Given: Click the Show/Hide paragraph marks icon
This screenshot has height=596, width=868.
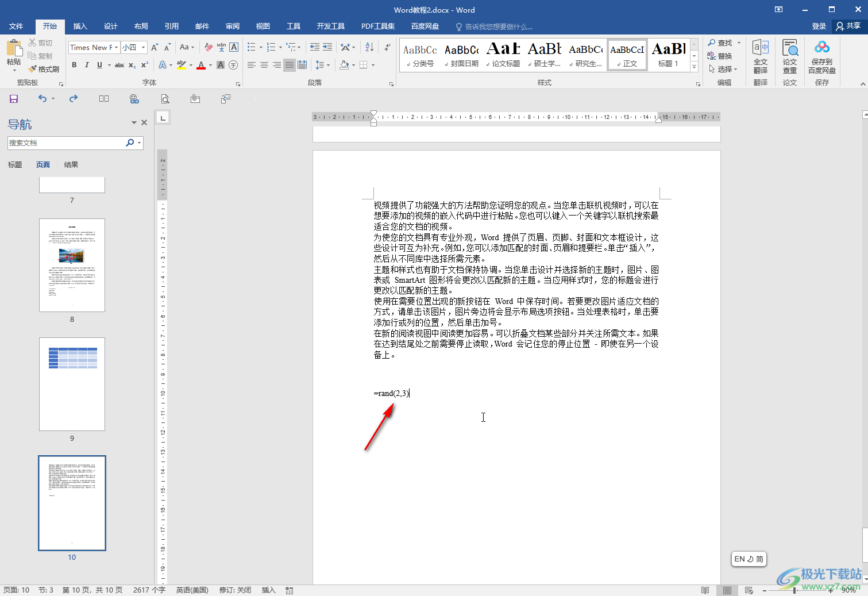Looking at the screenshot, I should click(387, 47).
